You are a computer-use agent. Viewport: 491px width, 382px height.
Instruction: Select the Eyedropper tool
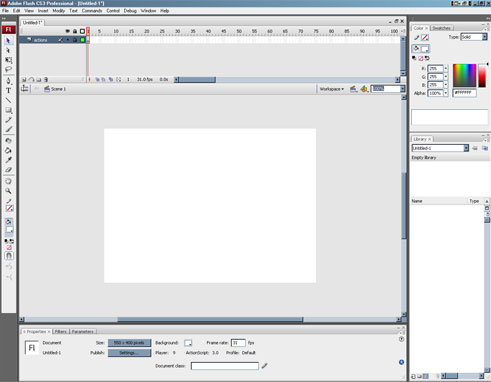[x=8, y=160]
